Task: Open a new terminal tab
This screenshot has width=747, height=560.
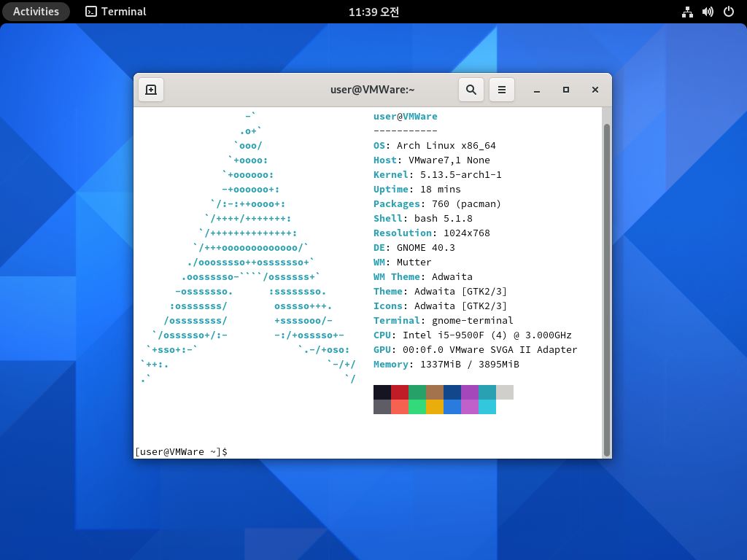Action: [x=151, y=90]
